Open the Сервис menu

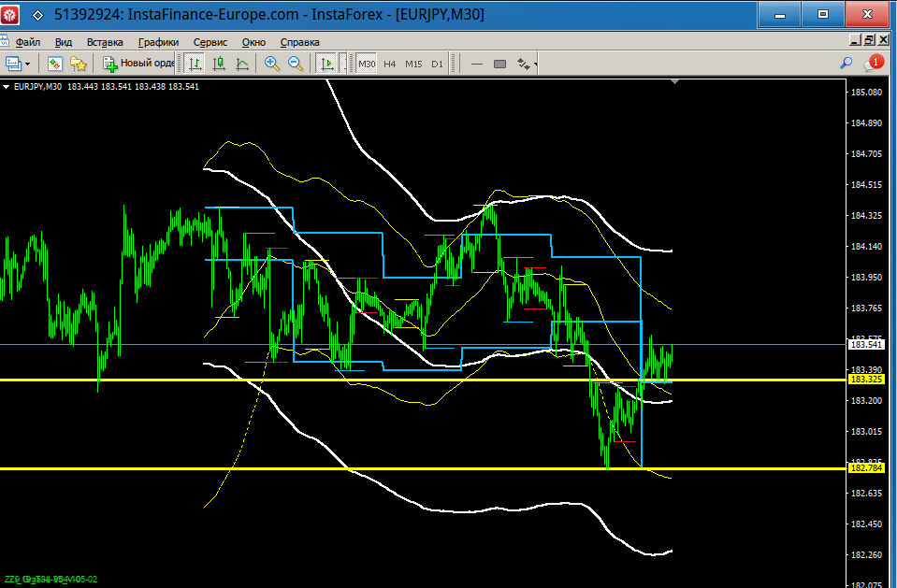(x=210, y=42)
